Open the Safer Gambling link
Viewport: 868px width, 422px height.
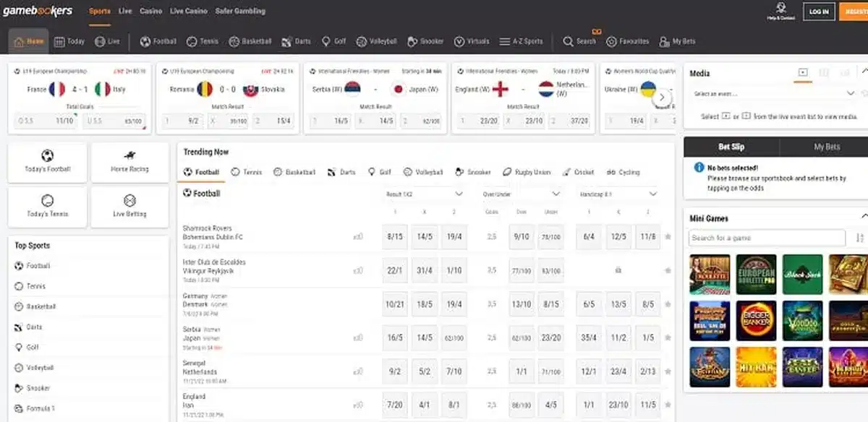(239, 12)
